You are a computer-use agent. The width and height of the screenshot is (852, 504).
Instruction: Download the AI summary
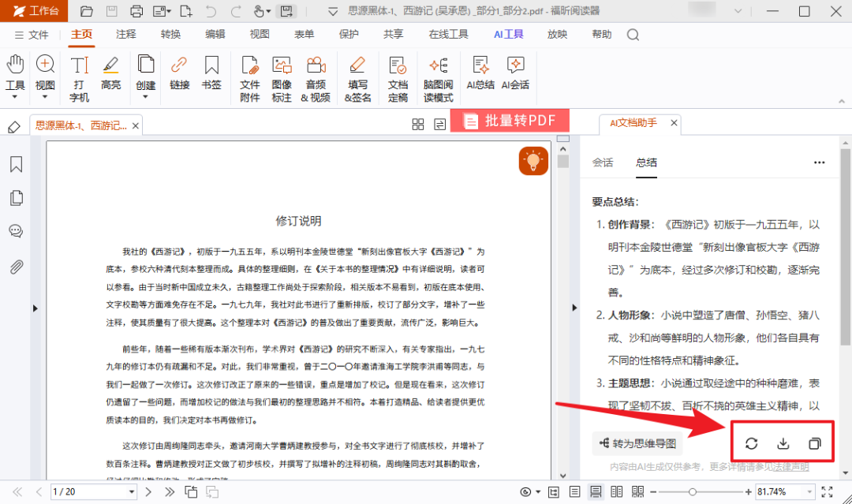click(783, 444)
